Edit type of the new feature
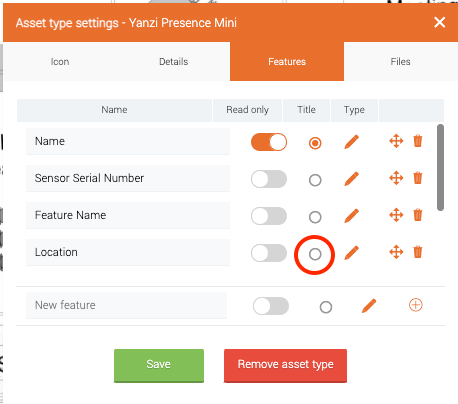The width and height of the screenshot is (458, 404). coord(369,306)
